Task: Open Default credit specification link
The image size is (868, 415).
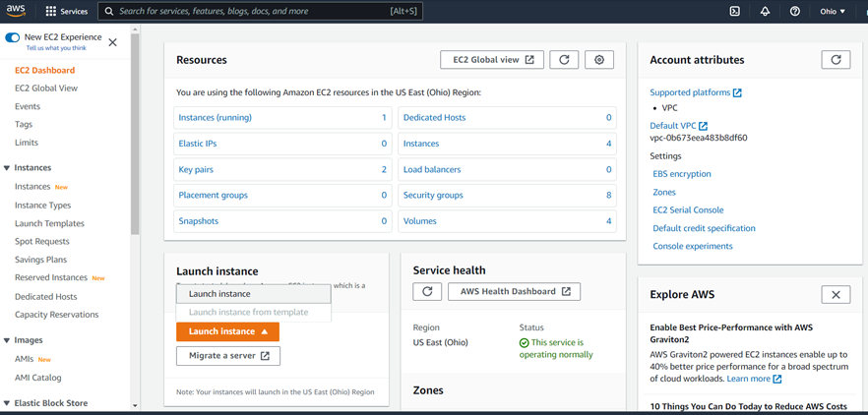Action: tap(705, 228)
